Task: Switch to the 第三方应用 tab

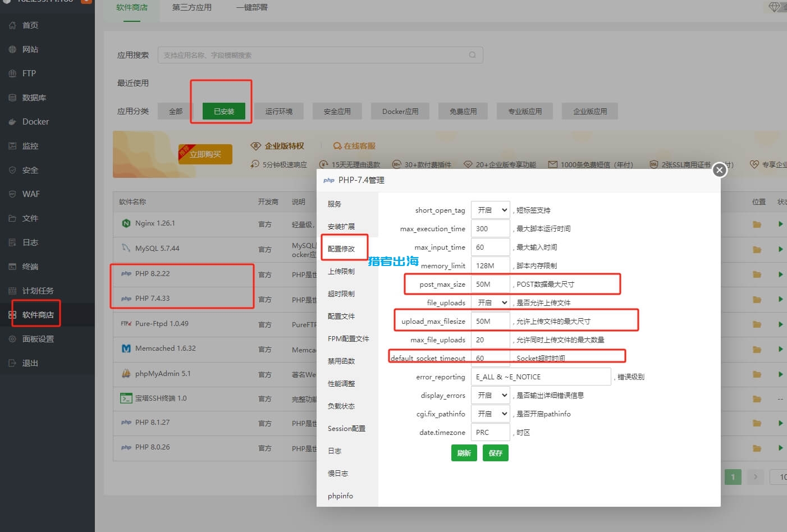Action: click(192, 8)
